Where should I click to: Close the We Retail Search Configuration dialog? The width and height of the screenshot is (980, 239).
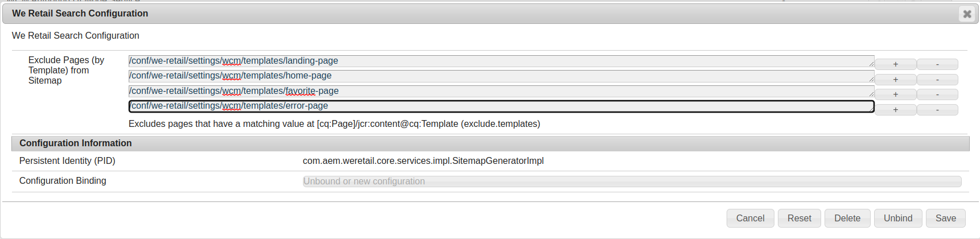click(967, 14)
